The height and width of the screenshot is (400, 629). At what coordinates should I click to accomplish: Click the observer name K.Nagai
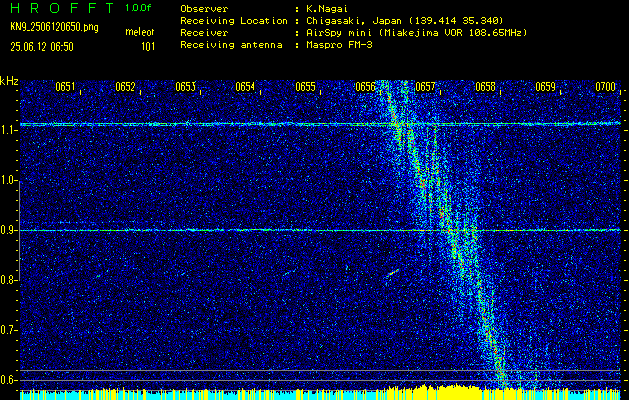328,8
